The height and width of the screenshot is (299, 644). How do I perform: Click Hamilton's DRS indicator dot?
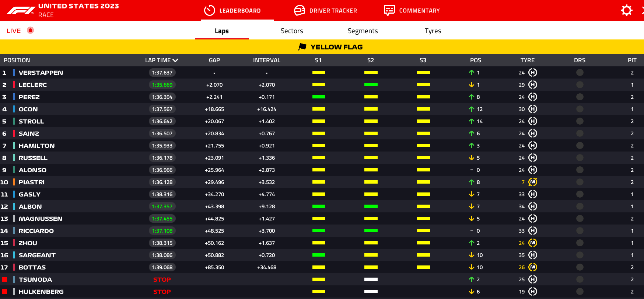click(580, 146)
